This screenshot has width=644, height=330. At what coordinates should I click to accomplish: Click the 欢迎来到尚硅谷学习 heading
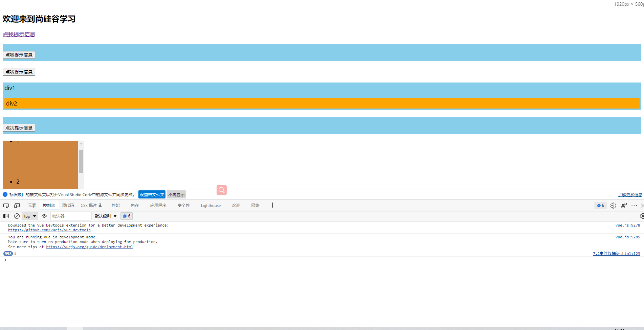point(39,19)
